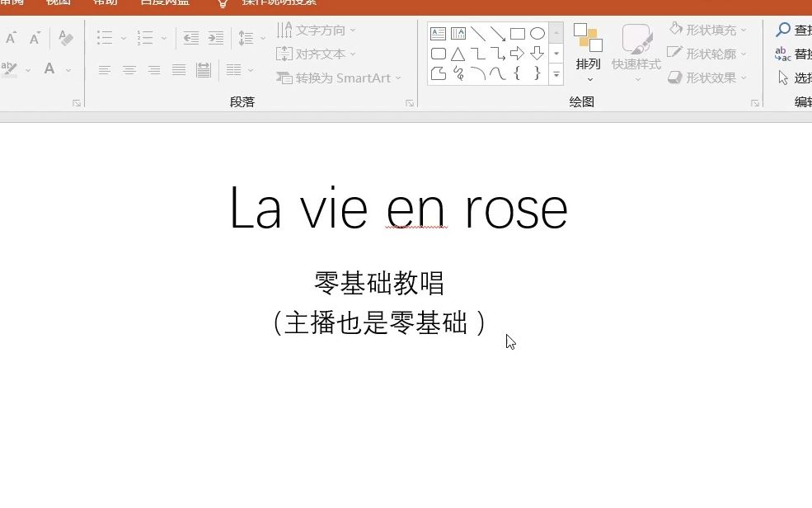Image resolution: width=812 pixels, height=508 pixels.
Task: Insert a Right Brace shape
Action: tap(537, 73)
